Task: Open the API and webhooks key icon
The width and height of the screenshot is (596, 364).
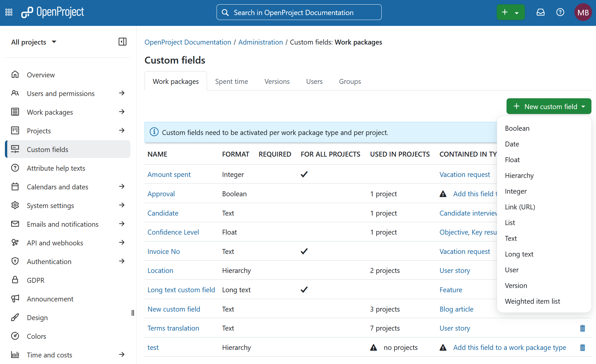Action: [15, 242]
